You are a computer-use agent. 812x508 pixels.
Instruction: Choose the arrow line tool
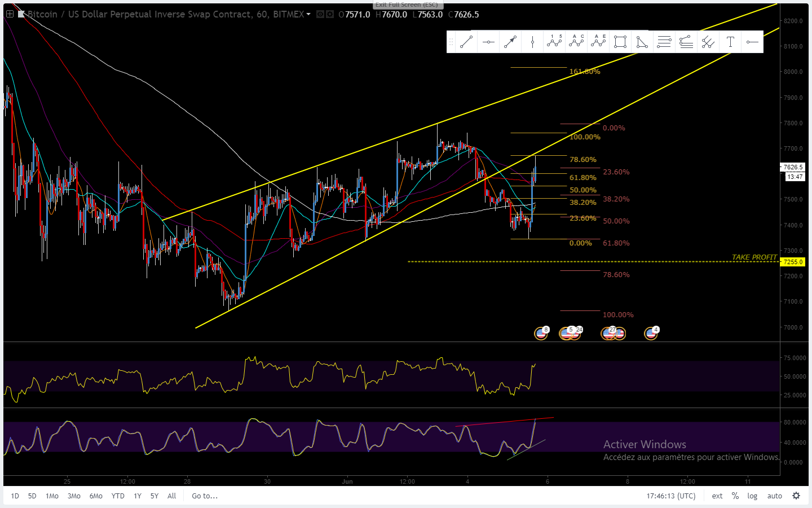(x=510, y=42)
